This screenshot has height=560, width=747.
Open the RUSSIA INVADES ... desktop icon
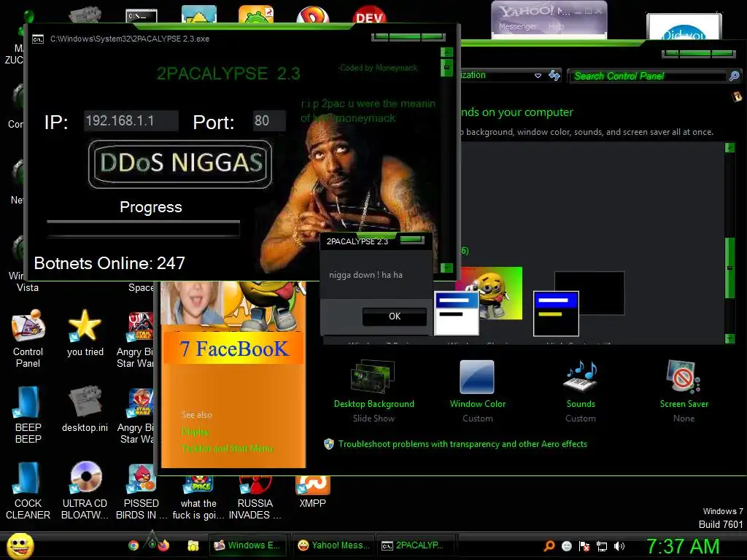(255, 497)
